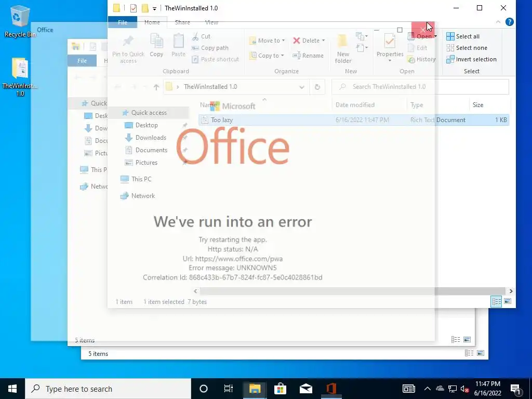Show hidden tray icons
This screenshot has width=532, height=399.
(x=427, y=389)
